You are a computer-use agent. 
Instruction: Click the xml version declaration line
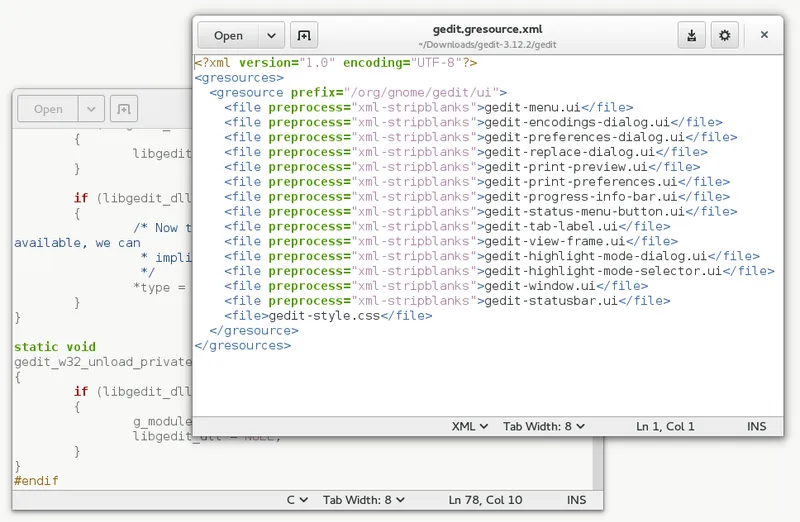tap(336, 63)
